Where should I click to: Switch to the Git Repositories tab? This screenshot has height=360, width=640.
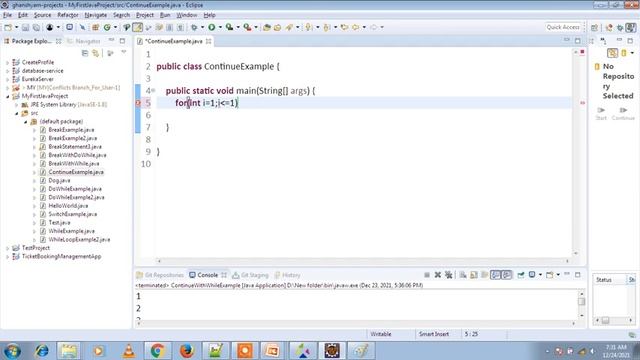tap(160, 275)
